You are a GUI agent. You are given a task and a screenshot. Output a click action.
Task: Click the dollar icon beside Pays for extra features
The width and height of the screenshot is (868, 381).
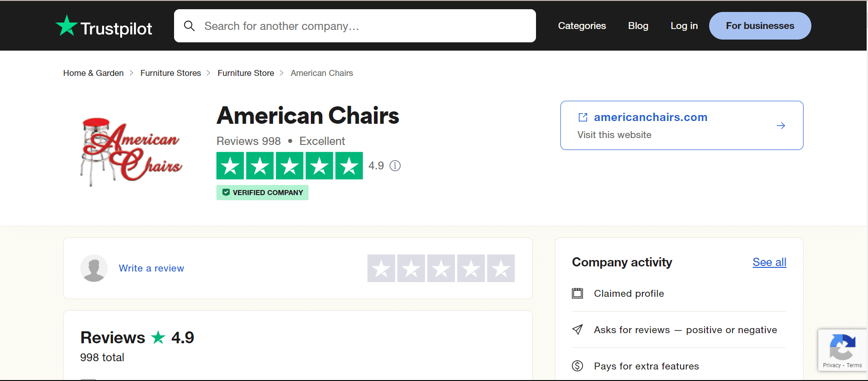tap(578, 366)
